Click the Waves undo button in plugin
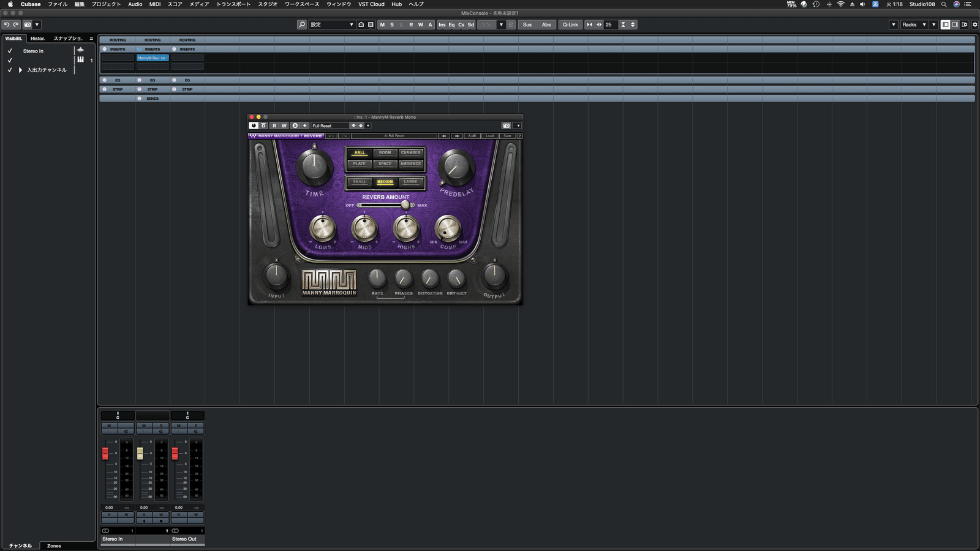This screenshot has height=551, width=980. pyautogui.click(x=331, y=136)
